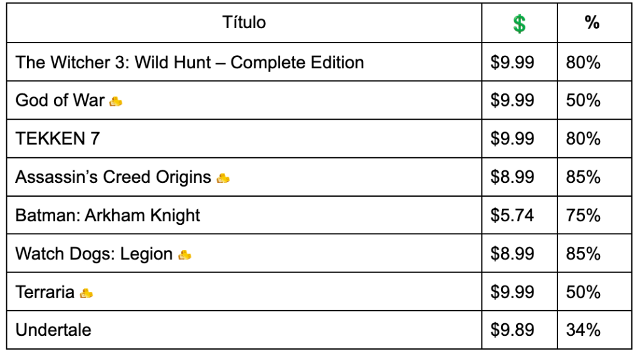Click the gold coins icon beside God of War
642x364 pixels.
coord(116,101)
